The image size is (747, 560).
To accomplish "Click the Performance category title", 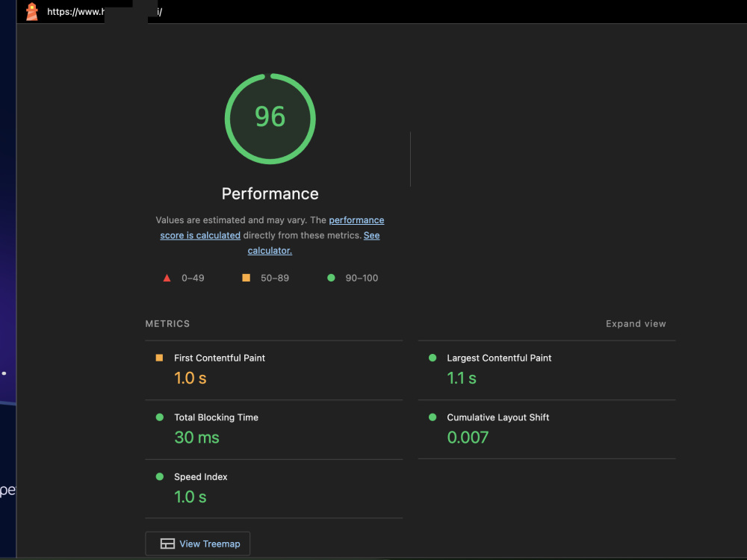I will tap(270, 194).
